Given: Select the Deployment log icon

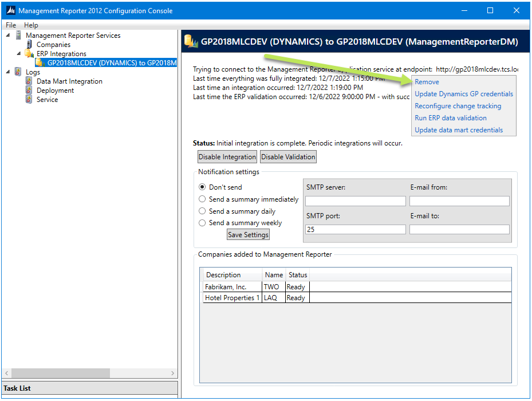Looking at the screenshot, I should (29, 90).
